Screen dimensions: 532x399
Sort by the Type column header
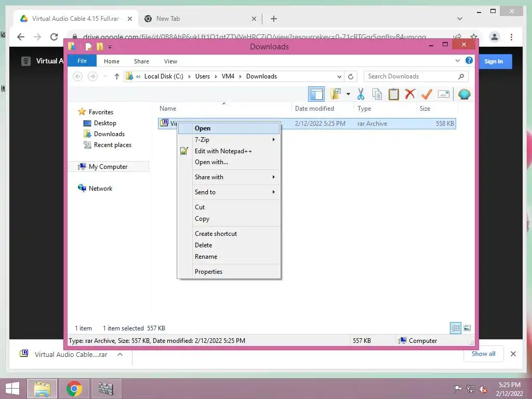point(385,109)
